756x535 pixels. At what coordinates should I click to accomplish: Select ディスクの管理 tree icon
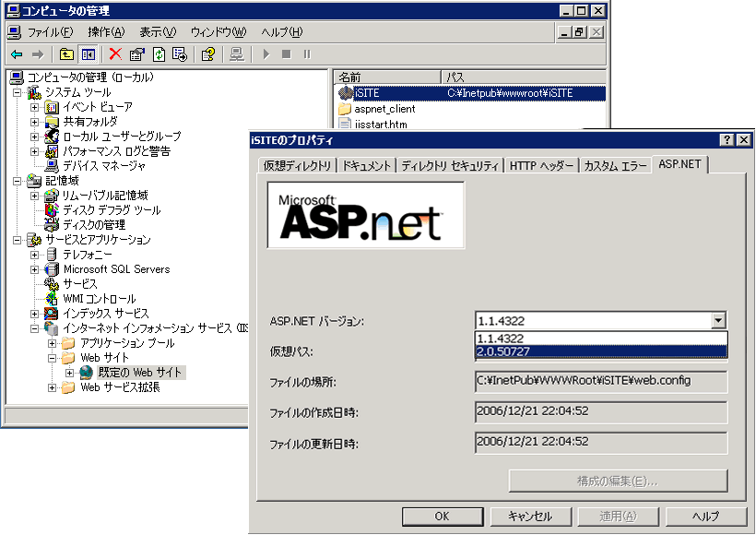coord(52,225)
